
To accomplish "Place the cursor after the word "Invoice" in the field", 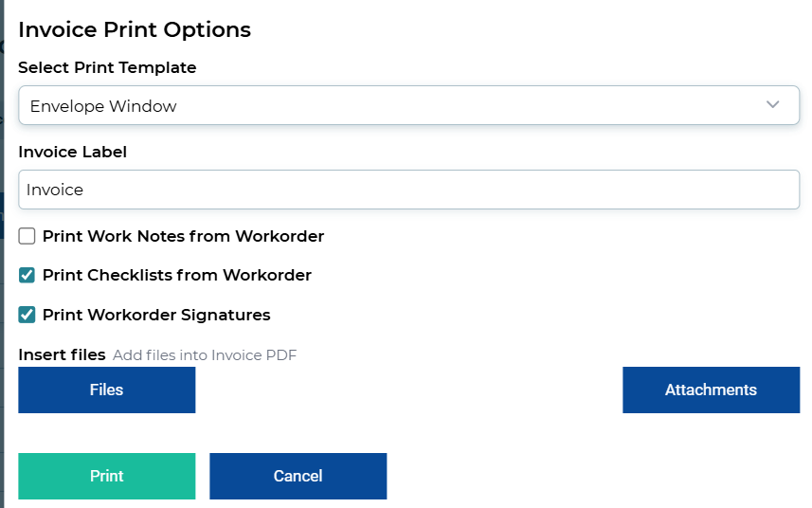I will click(85, 190).
